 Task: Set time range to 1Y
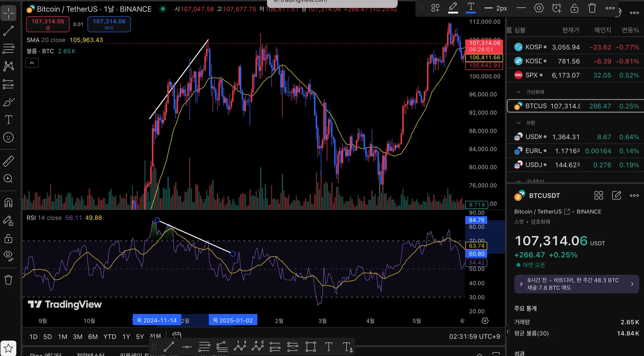(x=126, y=337)
